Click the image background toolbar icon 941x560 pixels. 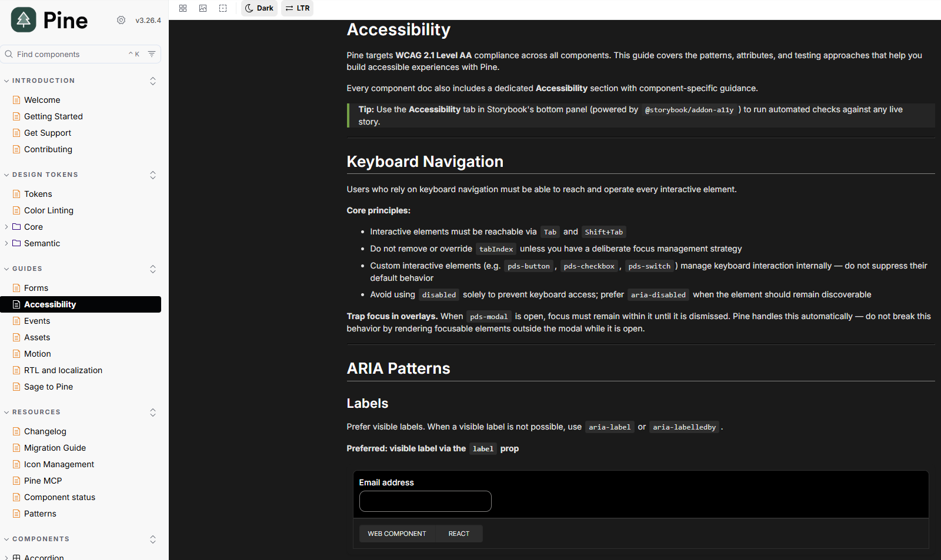203,8
